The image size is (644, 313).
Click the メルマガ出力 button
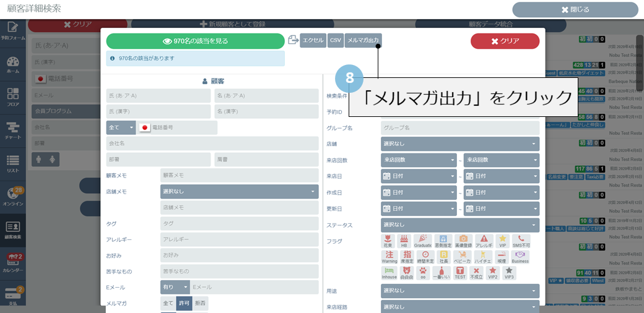click(x=363, y=40)
